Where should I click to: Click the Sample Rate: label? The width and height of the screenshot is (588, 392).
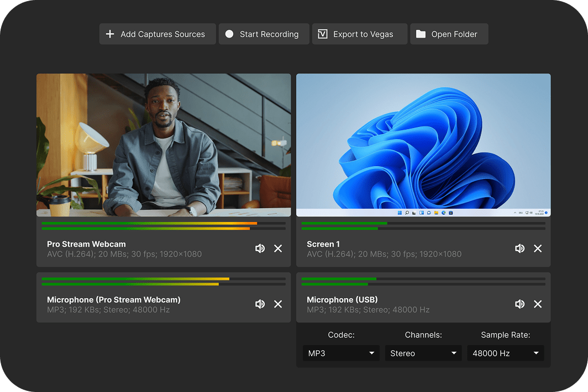(506, 335)
